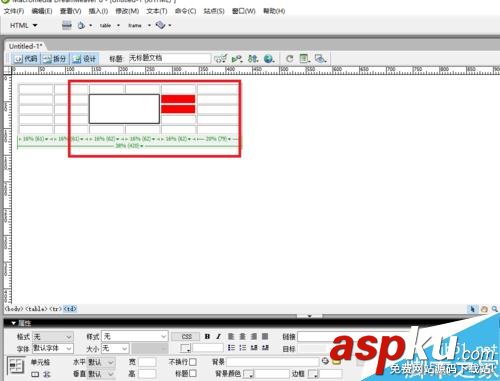Expand the script icon dropdown arrow
The image size is (500, 381).
click(x=170, y=25)
